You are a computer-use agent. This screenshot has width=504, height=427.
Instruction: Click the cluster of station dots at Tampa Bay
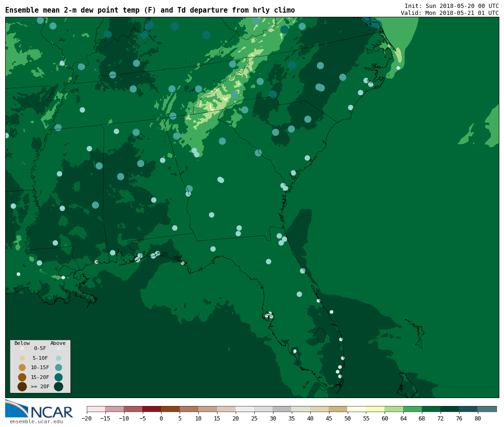(269, 315)
